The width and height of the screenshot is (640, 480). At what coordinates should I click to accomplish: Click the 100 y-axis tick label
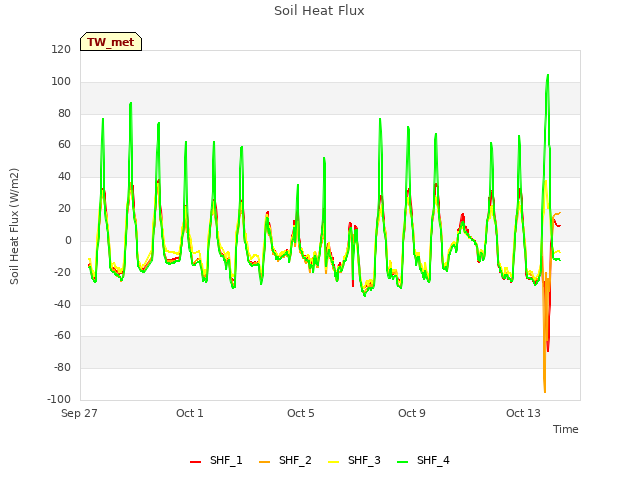61,82
